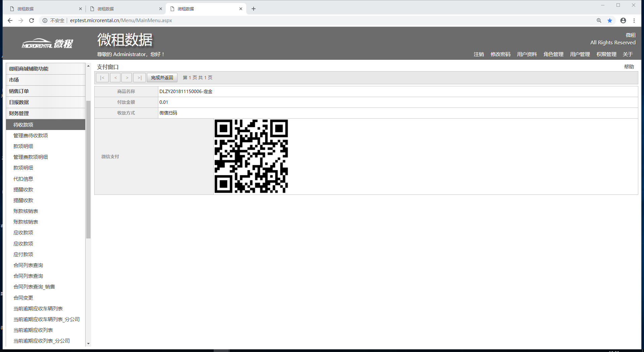Click the 注销 logout link

click(479, 54)
